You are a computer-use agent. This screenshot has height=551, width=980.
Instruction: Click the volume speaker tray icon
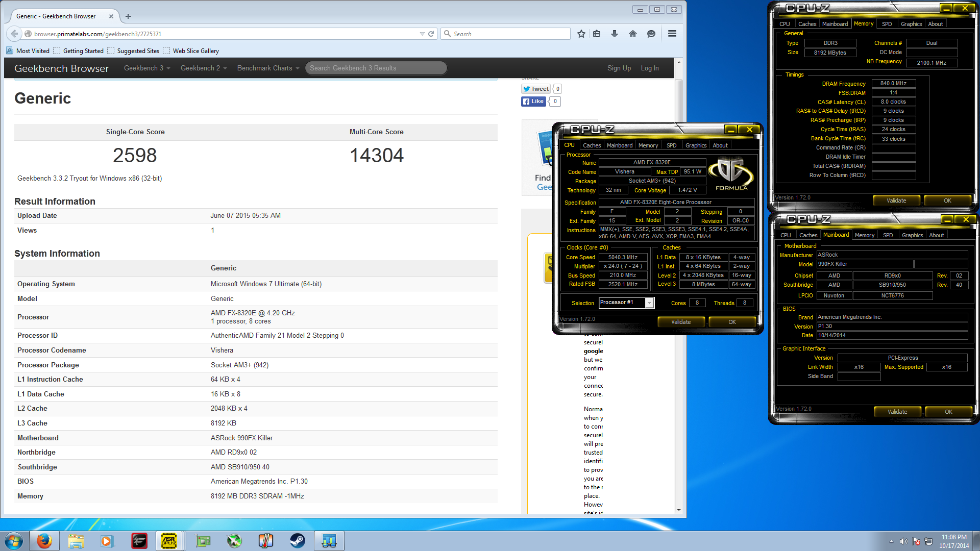click(903, 541)
